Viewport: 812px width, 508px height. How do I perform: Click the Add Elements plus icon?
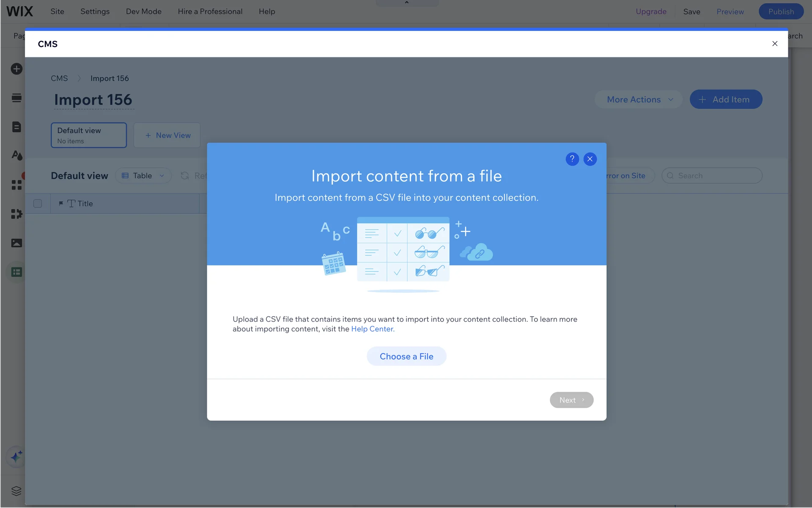[x=16, y=69]
